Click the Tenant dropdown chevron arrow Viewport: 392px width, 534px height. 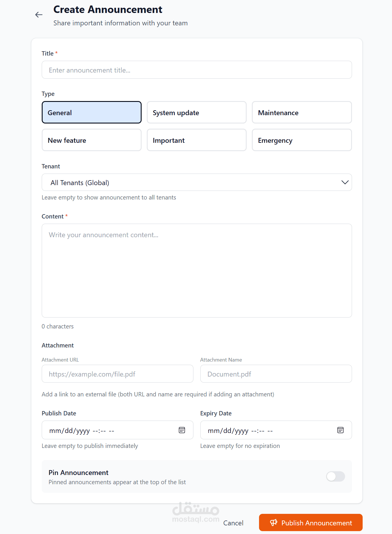[345, 182]
